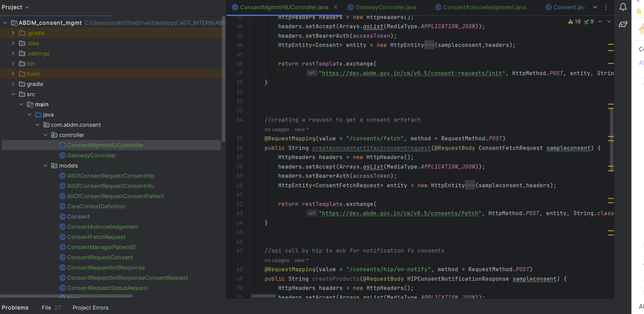
Task: Collapse the controller package
Action: click(x=46, y=135)
